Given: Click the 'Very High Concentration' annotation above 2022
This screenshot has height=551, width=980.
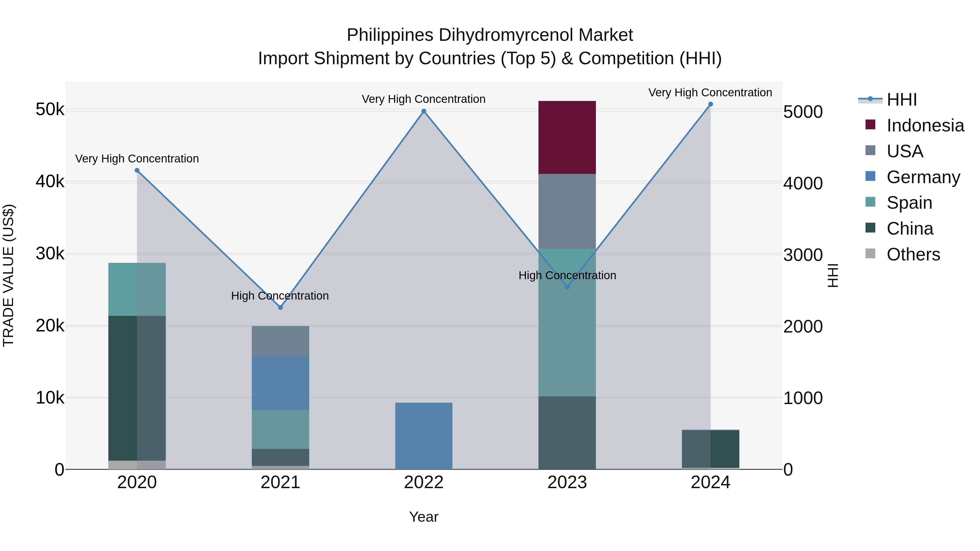Looking at the screenshot, I should pyautogui.click(x=424, y=99).
